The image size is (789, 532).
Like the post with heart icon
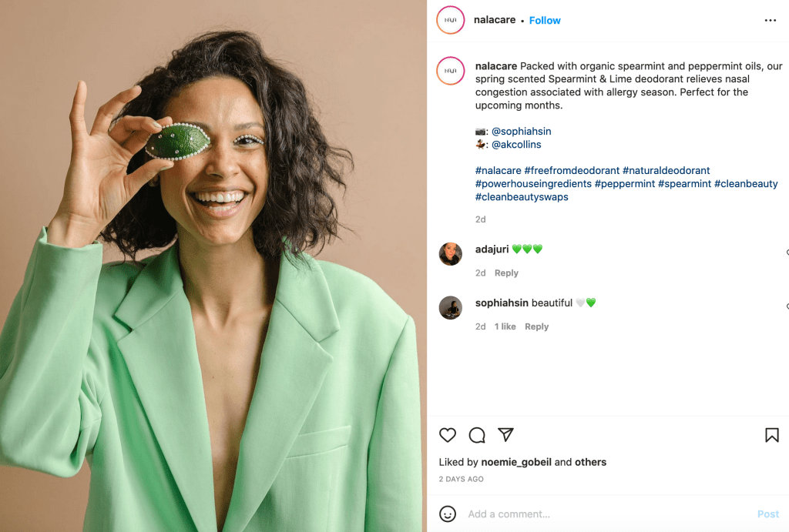coord(448,435)
